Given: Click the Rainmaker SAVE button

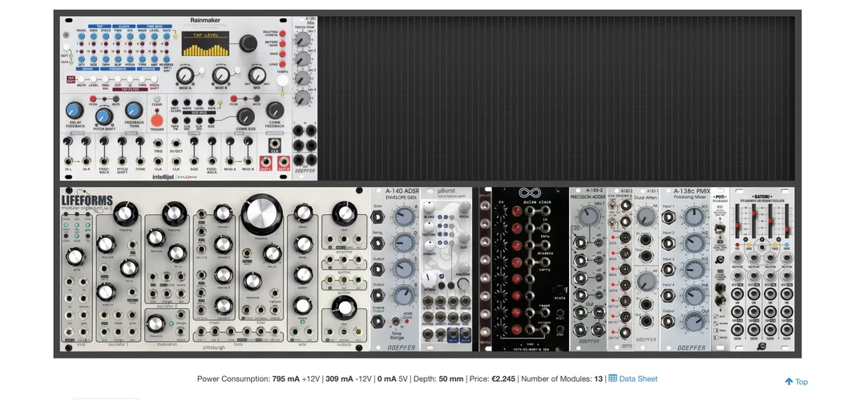Looking at the screenshot, I should (282, 54).
